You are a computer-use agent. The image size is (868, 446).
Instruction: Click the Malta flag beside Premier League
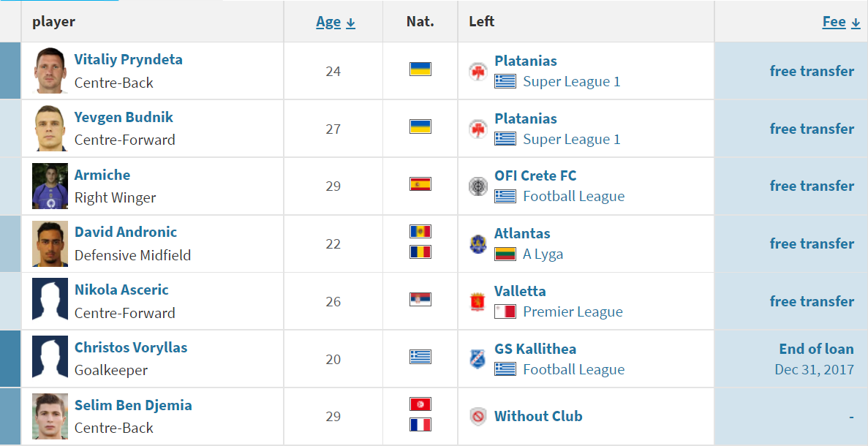click(505, 311)
